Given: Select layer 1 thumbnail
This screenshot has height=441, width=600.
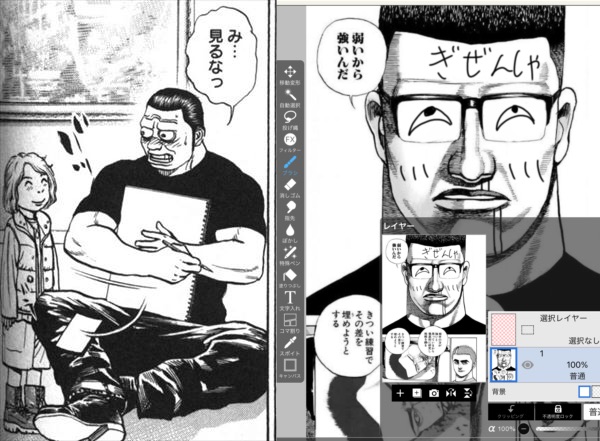Looking at the screenshot, I should [x=503, y=365].
